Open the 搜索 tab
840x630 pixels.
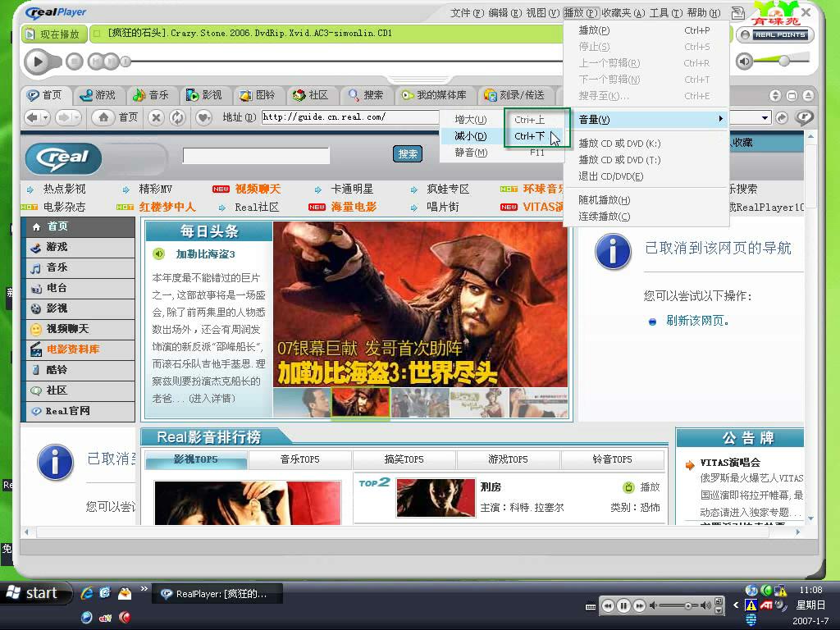(x=367, y=95)
